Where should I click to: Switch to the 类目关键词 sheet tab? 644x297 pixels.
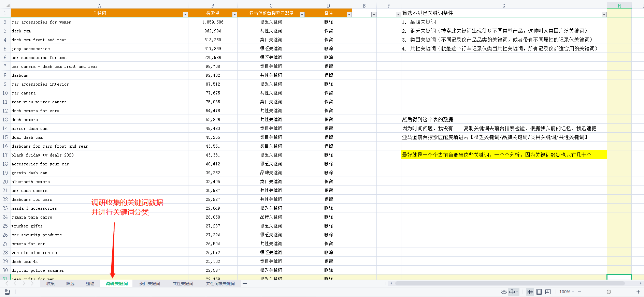(x=149, y=284)
